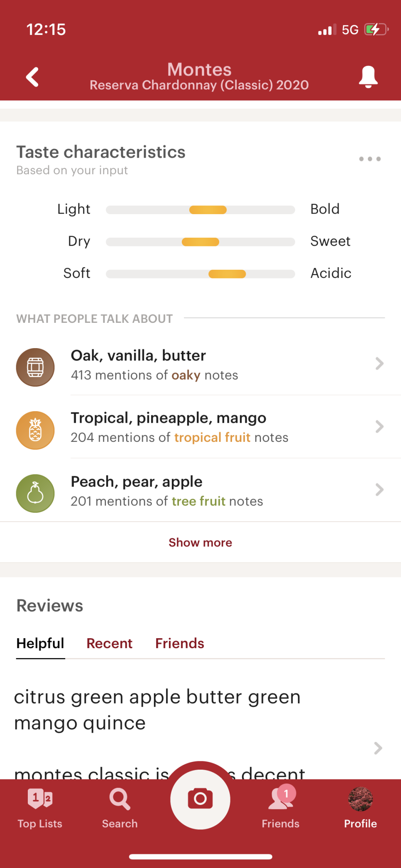Screen dimensions: 401x868
Task: Expand the oaky notes chevron
Action: coord(379,363)
